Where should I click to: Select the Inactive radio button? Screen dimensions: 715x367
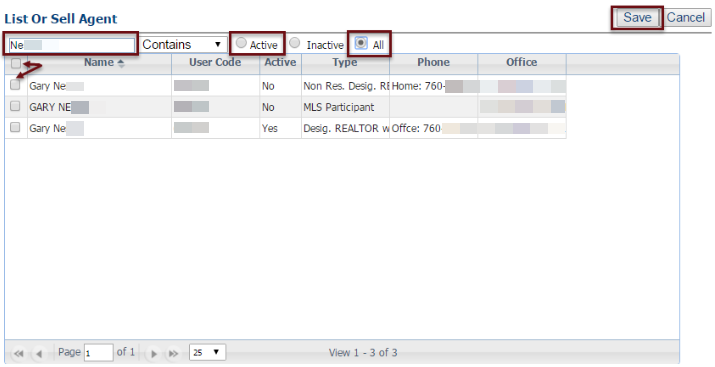coord(295,43)
